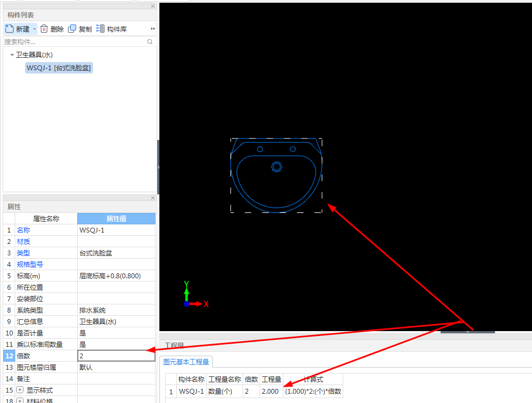This screenshot has height=403, width=532.
Task: Expand toolbar overflow arrows next to 构件库
Action: coord(153,29)
